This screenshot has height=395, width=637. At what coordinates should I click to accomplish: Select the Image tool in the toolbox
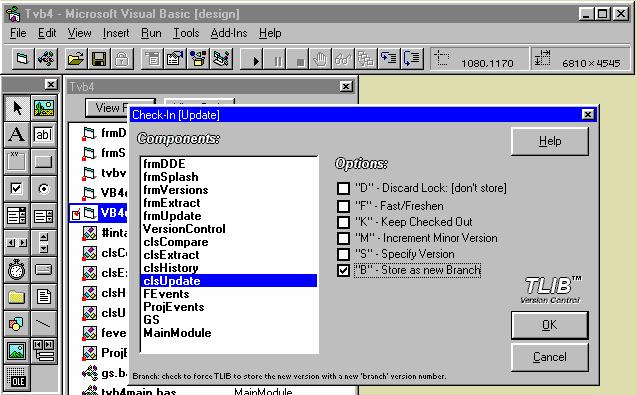(x=17, y=350)
